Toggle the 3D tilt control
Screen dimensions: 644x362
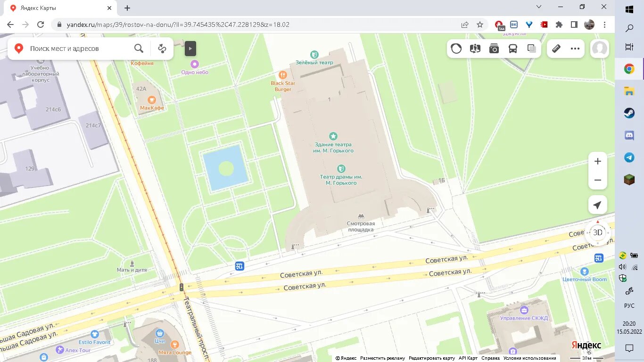click(598, 232)
